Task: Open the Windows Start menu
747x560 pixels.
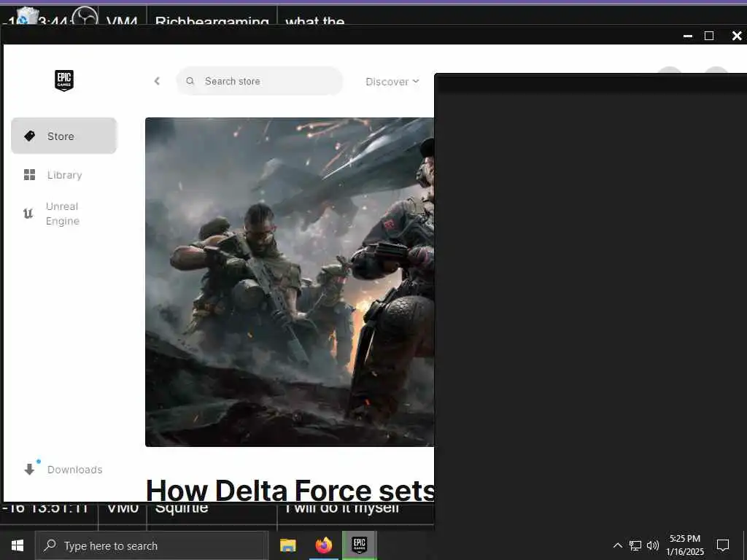Action: pos(18,545)
